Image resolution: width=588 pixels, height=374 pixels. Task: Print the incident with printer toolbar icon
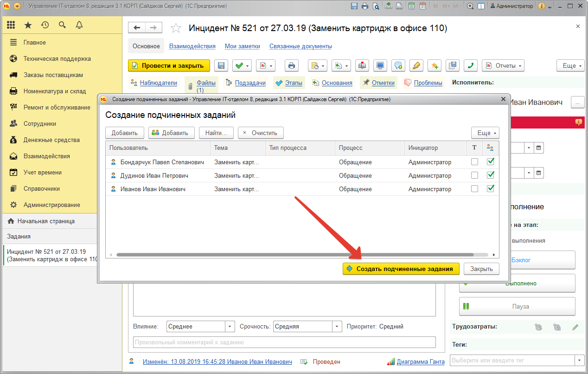[291, 65]
